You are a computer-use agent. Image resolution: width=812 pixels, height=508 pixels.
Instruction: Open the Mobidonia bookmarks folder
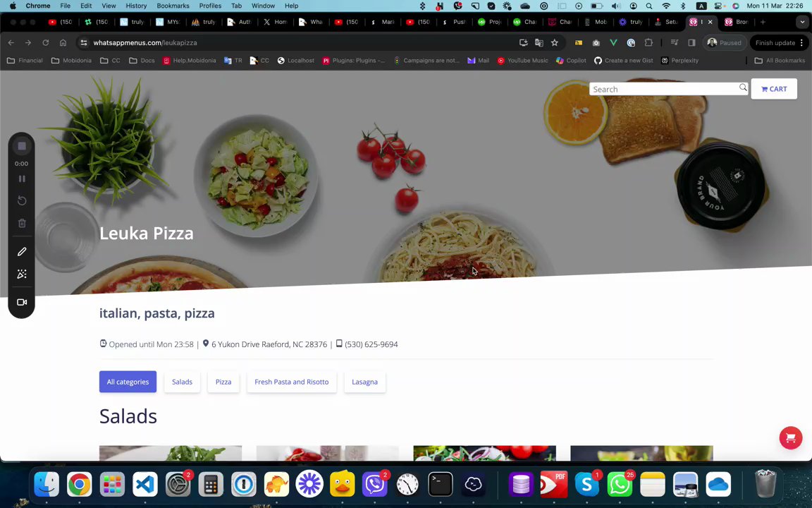coord(71,60)
